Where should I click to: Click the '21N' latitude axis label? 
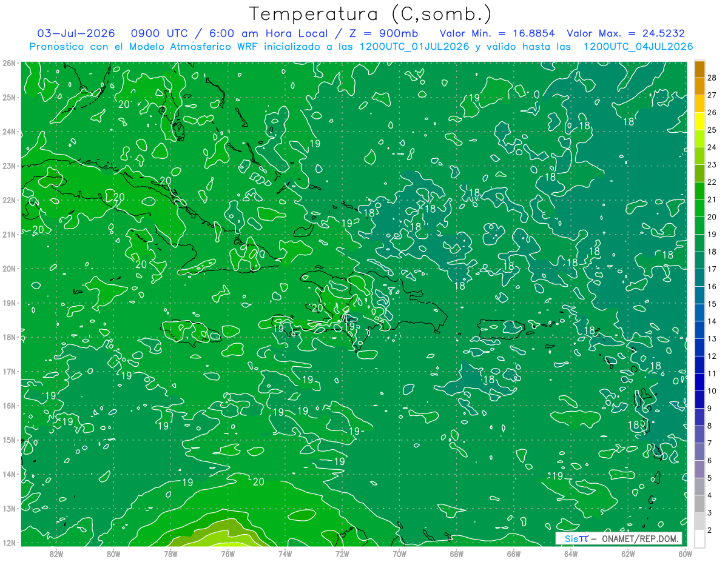[8, 234]
